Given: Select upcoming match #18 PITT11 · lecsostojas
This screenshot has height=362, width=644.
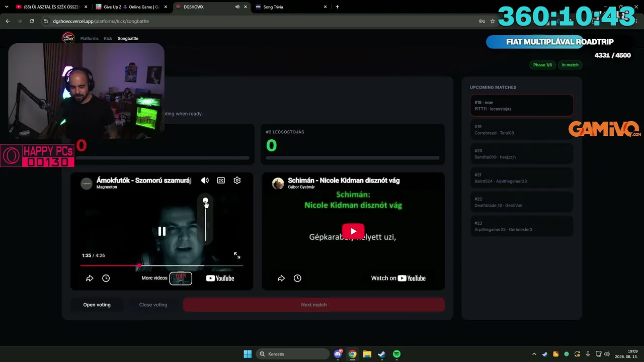Looking at the screenshot, I should [521, 106].
